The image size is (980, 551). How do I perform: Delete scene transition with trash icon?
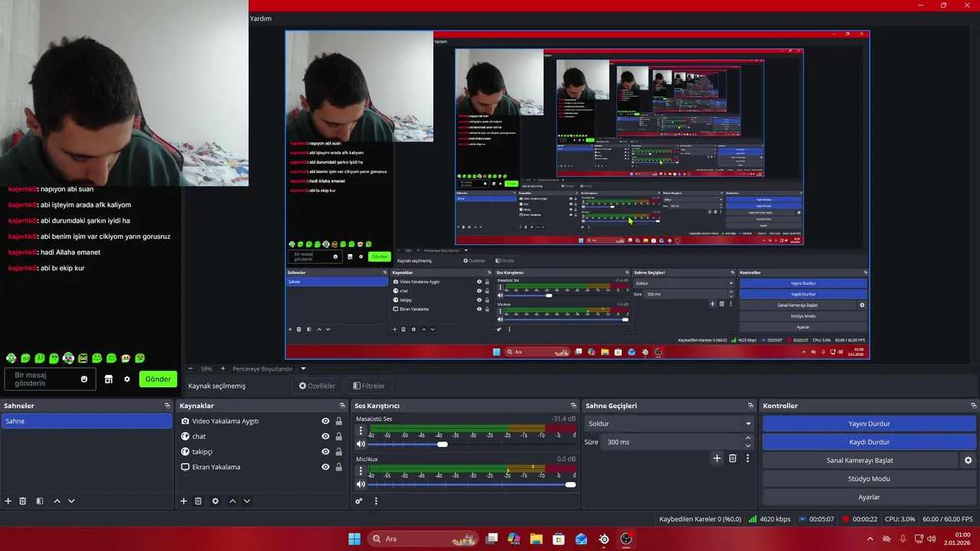(x=733, y=458)
